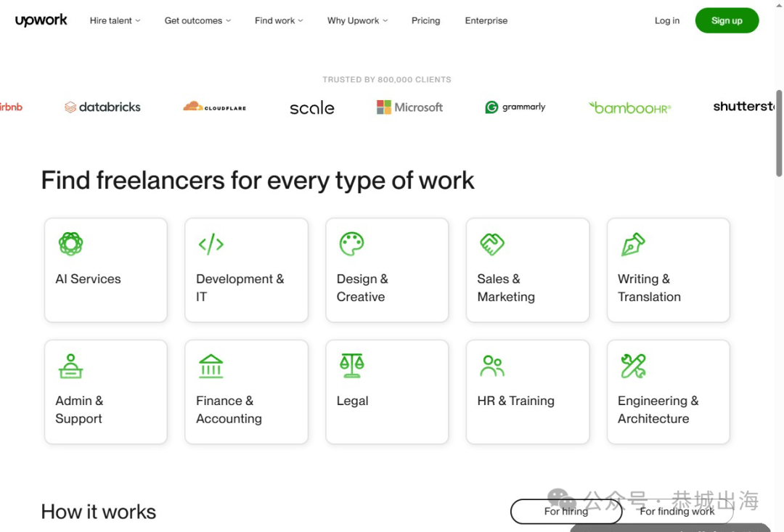Open the Hire talent dropdown
The height and width of the screenshot is (532, 784).
115,20
